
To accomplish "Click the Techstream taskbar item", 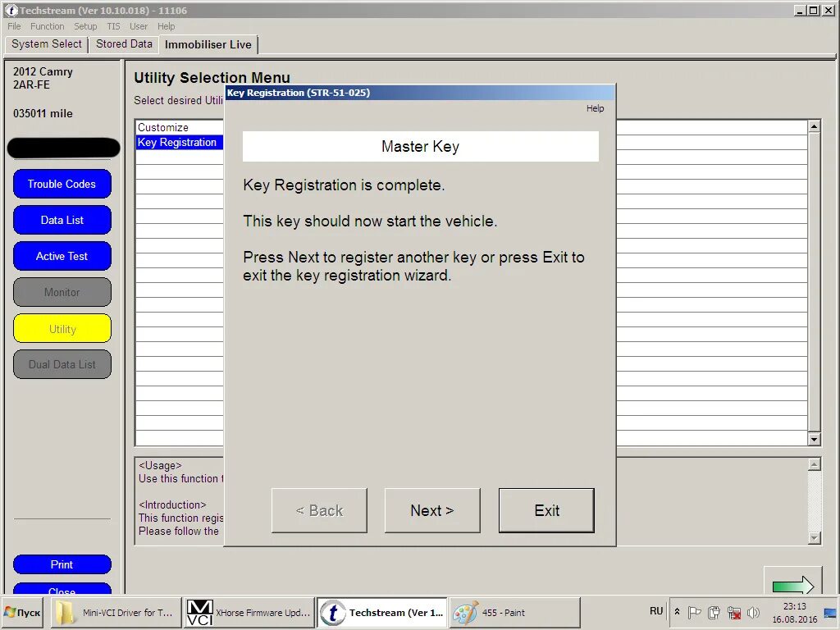I will 382,612.
